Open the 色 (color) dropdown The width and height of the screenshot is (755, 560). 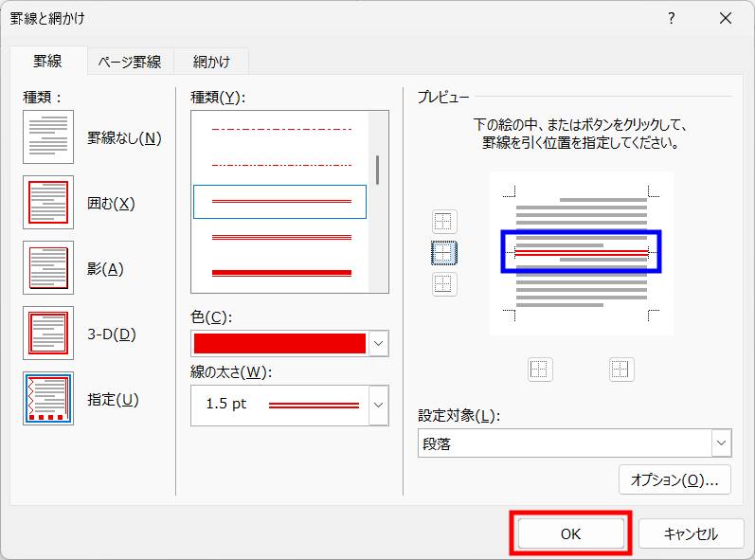378,344
